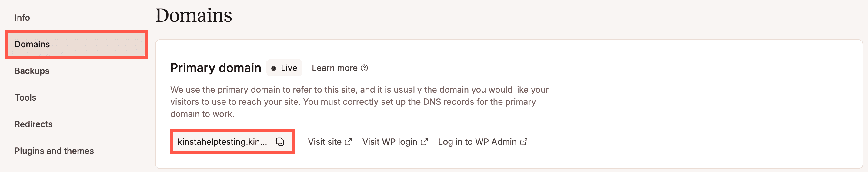Click the Domains page heading
The image size is (868, 172).
point(194,15)
